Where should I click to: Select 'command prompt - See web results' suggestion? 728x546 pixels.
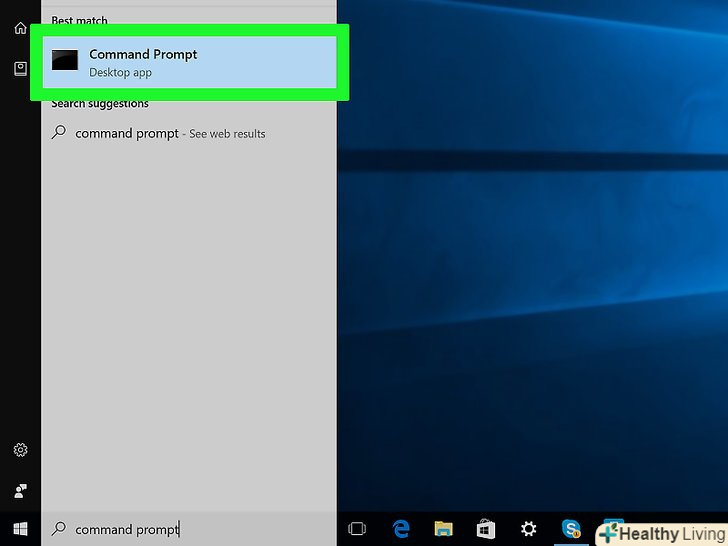[x=170, y=133]
